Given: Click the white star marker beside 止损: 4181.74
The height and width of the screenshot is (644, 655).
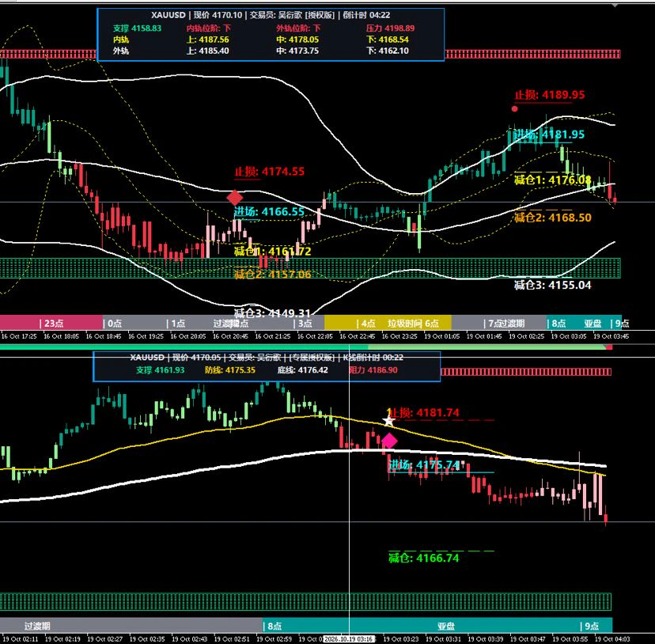Looking at the screenshot, I should [388, 420].
